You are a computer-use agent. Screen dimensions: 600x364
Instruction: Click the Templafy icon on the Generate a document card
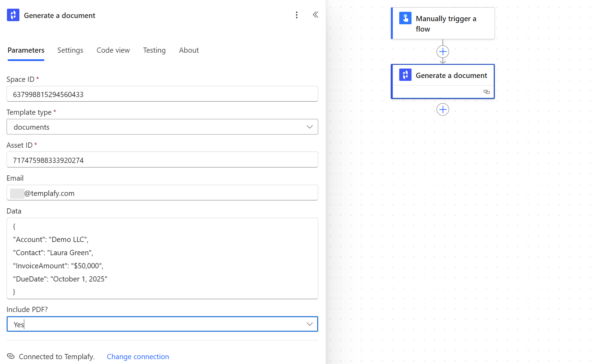tap(405, 75)
